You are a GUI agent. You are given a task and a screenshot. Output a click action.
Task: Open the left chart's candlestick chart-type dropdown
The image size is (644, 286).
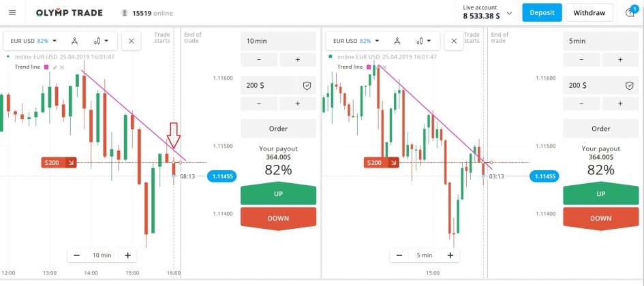click(x=102, y=41)
